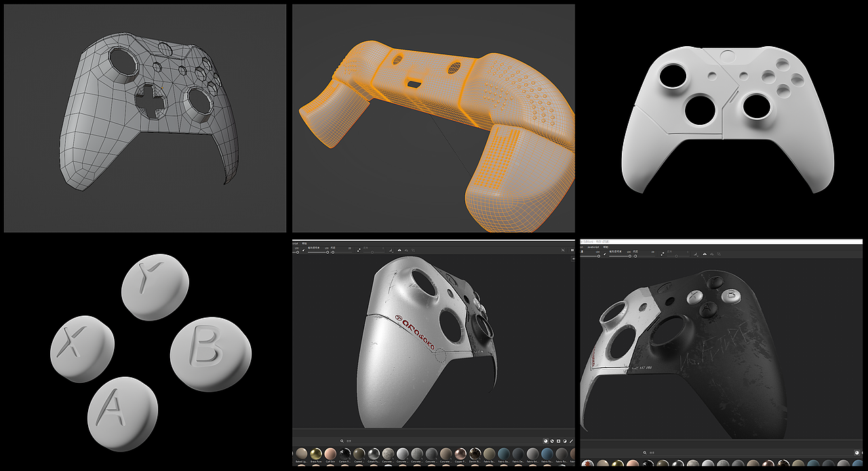The height and width of the screenshot is (471, 868).
Task: Open the alignment mode dropdown in the toolbar
Action: coord(359,249)
